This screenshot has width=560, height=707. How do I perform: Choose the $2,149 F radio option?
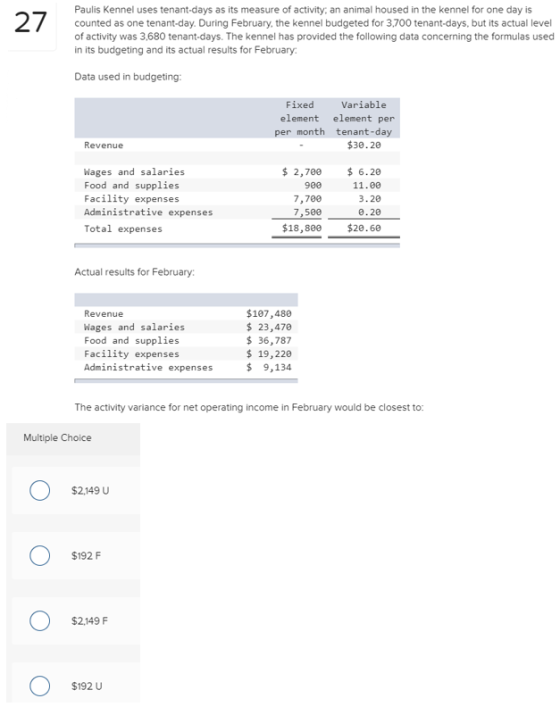[40, 620]
